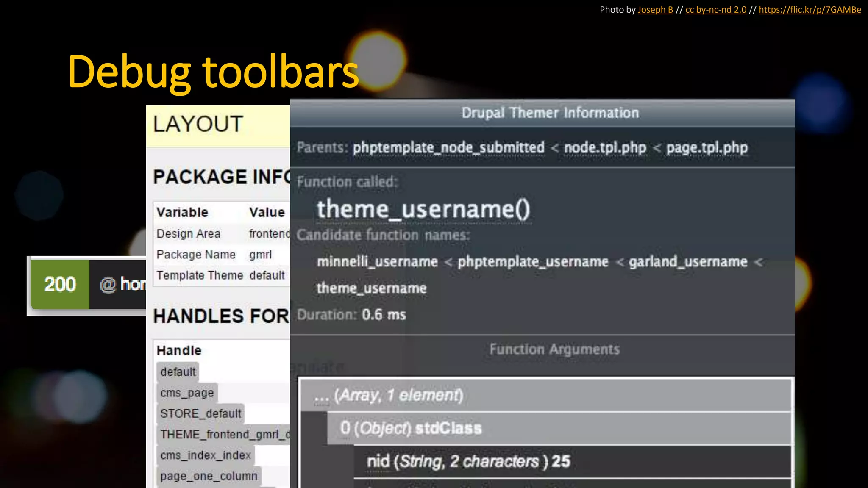
Task: Open the flic.kr/p/7GAMBe link
Action: click(810, 10)
